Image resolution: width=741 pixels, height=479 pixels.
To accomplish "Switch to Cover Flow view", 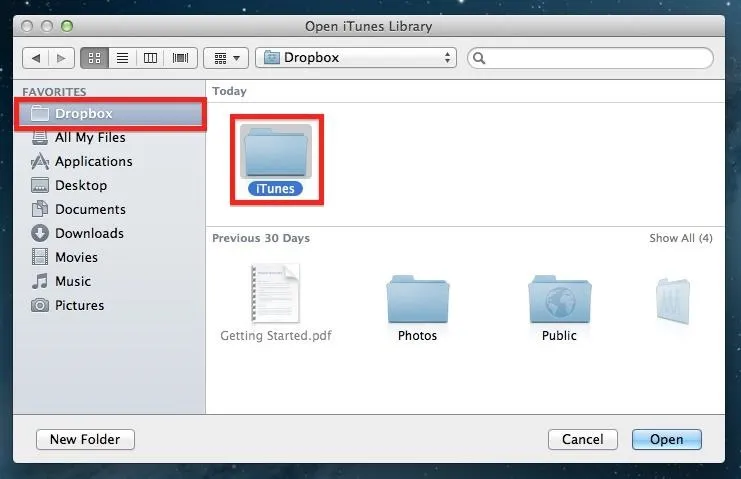I will 181,58.
